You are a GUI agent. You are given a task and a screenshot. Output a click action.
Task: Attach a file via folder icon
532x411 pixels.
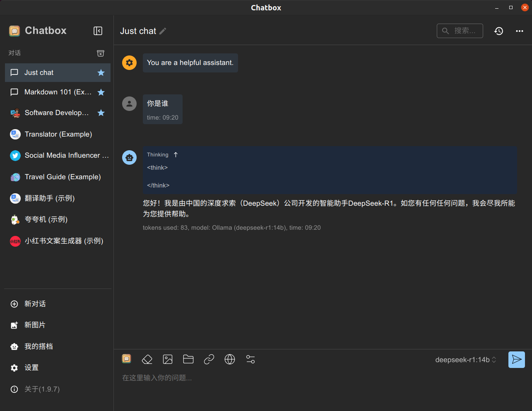point(188,359)
